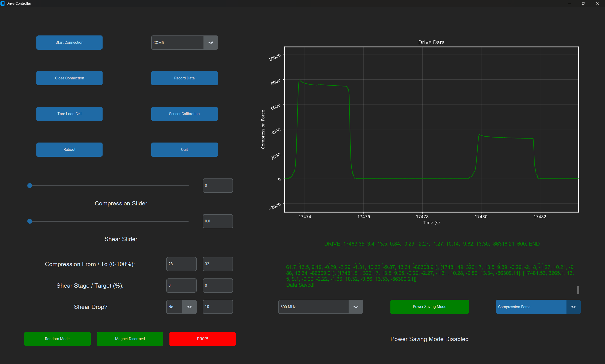Click the data log scrollbar thumb
The height and width of the screenshot is (364, 605).
coord(578,290)
